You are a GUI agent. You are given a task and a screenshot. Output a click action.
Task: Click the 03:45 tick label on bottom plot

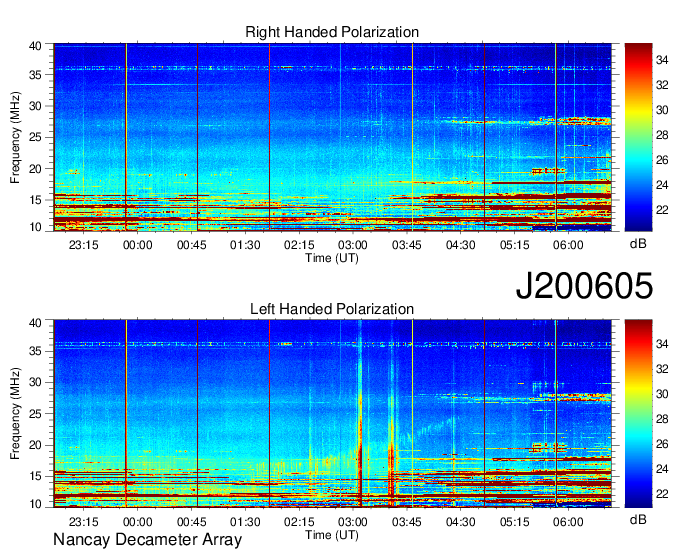tap(407, 522)
